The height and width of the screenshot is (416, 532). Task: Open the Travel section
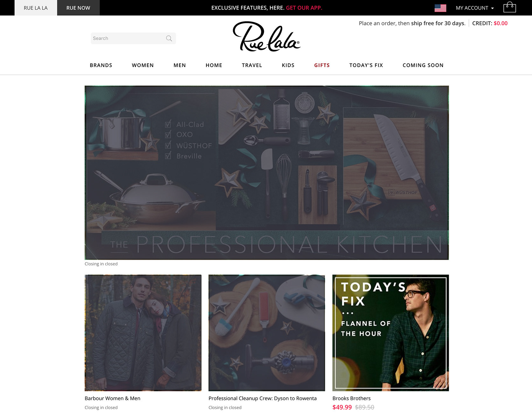pyautogui.click(x=252, y=65)
